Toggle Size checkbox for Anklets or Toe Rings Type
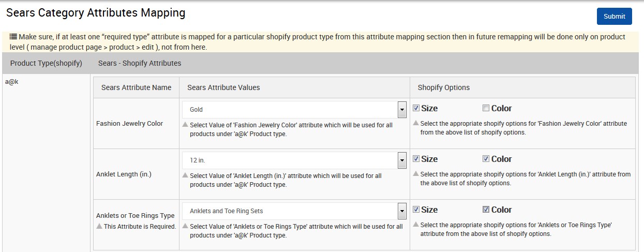Viewport: 644px width, 252px height. coord(416,210)
